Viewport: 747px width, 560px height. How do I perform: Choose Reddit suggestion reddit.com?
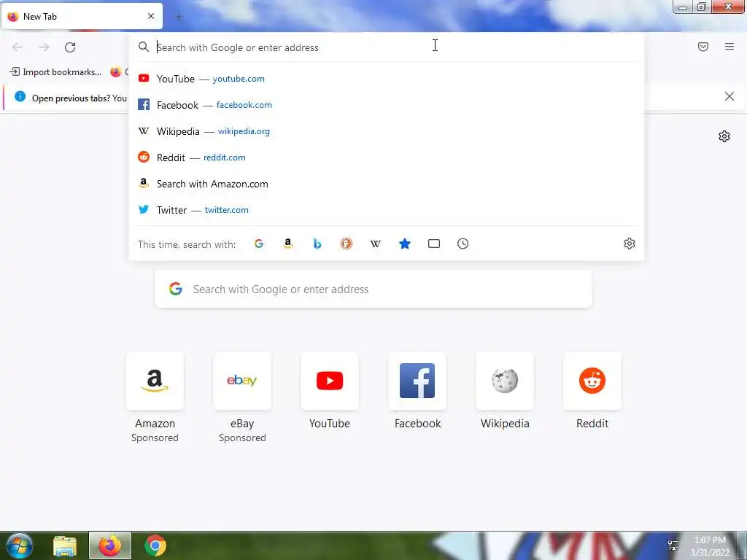(386, 157)
